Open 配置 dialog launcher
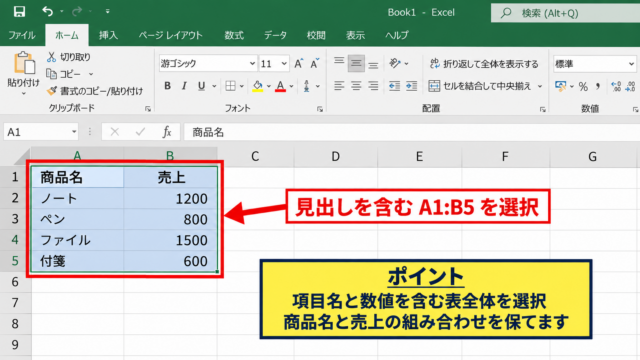This screenshot has width=640, height=360. [542, 109]
